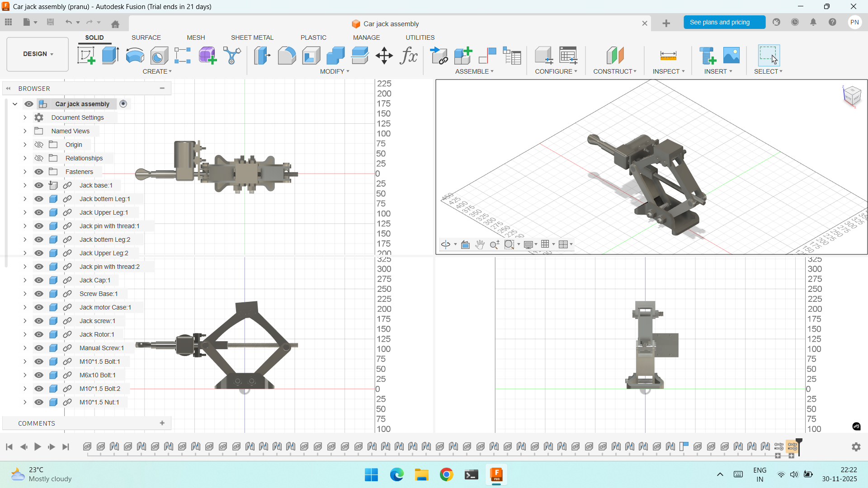Click the Measure tool under Inspect
The image size is (868, 488).
(668, 56)
